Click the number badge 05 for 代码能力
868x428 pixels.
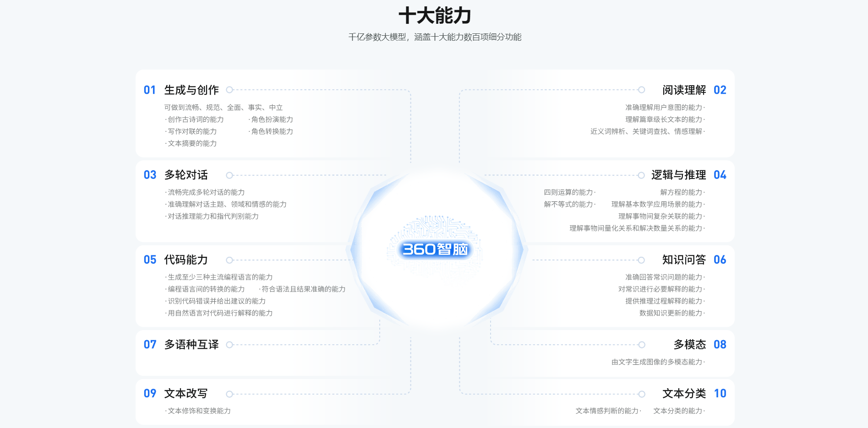pos(150,260)
